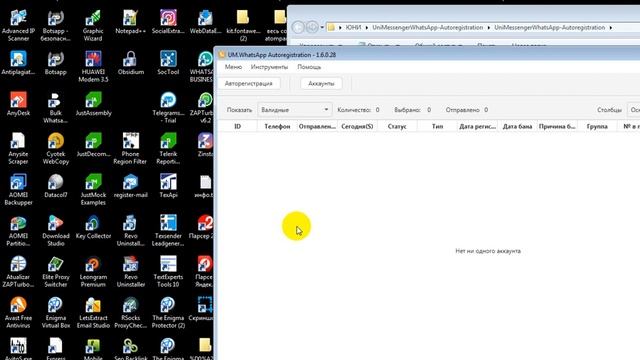The height and width of the screenshot is (360, 640).
Task: Open the Graphic Wizard desktop shortcut
Action: click(x=93, y=25)
